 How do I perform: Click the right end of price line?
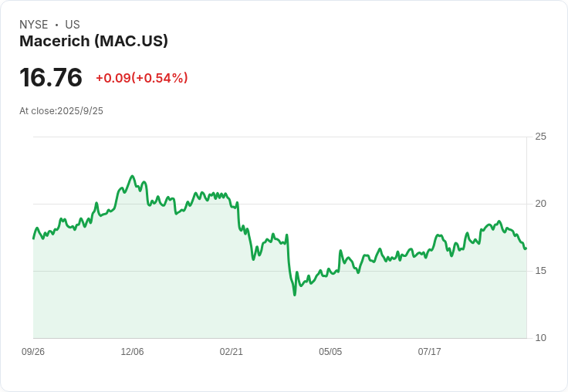[526, 248]
